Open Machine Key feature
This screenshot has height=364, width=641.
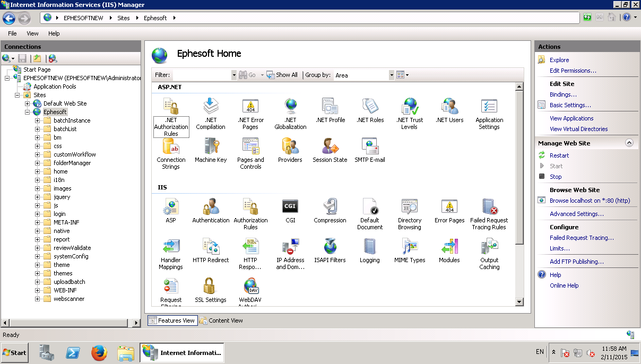click(211, 150)
